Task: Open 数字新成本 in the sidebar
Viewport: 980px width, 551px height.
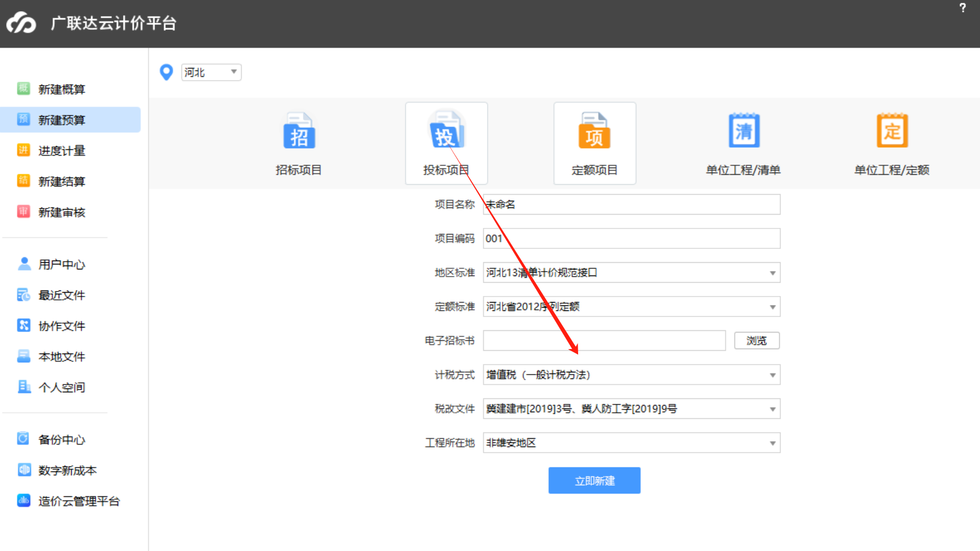Action: click(x=67, y=470)
